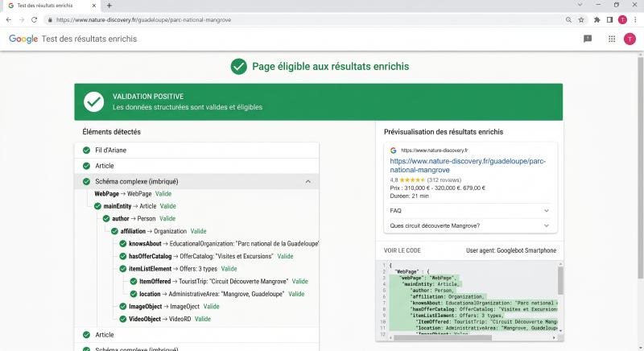644x351 pixels.
Task: Click the 'Éléments détectés' heading
Action: [111, 132]
